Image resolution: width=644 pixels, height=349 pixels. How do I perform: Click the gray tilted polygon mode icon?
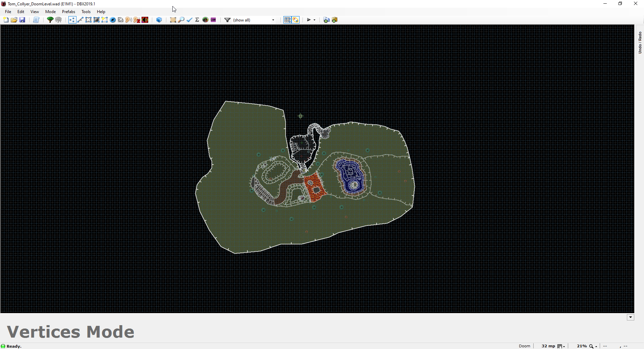[x=121, y=20]
